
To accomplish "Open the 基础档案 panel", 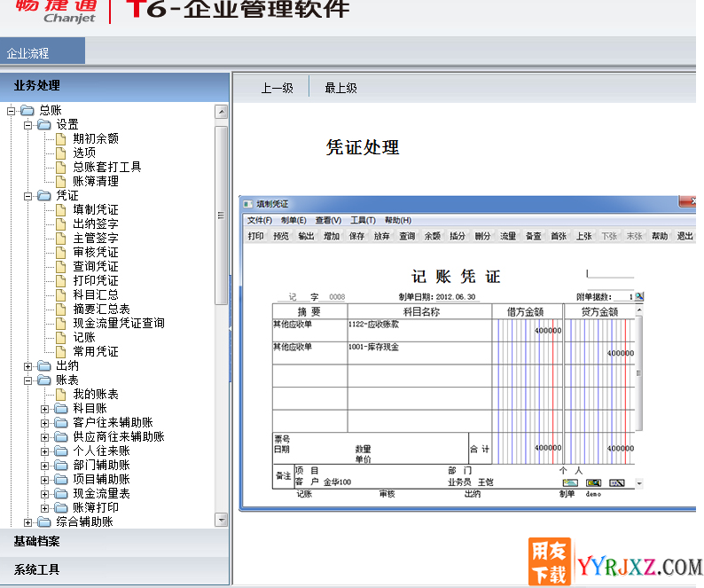I will point(114,542).
